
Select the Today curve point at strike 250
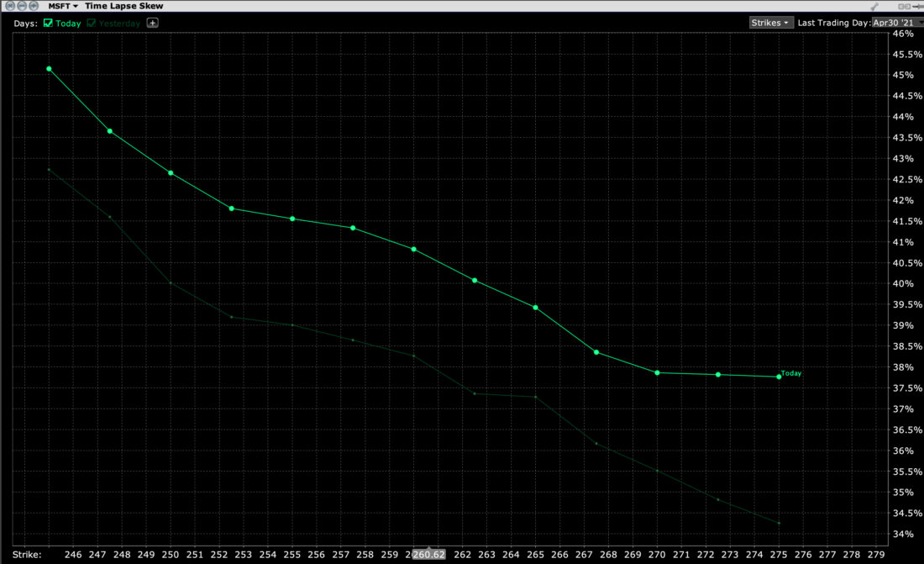click(x=171, y=173)
